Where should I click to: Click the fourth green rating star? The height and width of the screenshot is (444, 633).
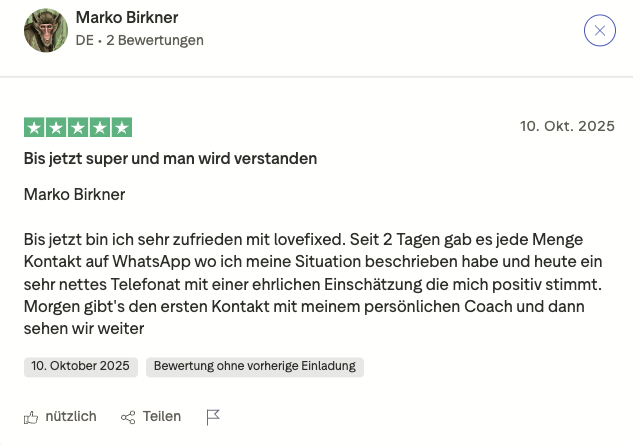click(100, 127)
